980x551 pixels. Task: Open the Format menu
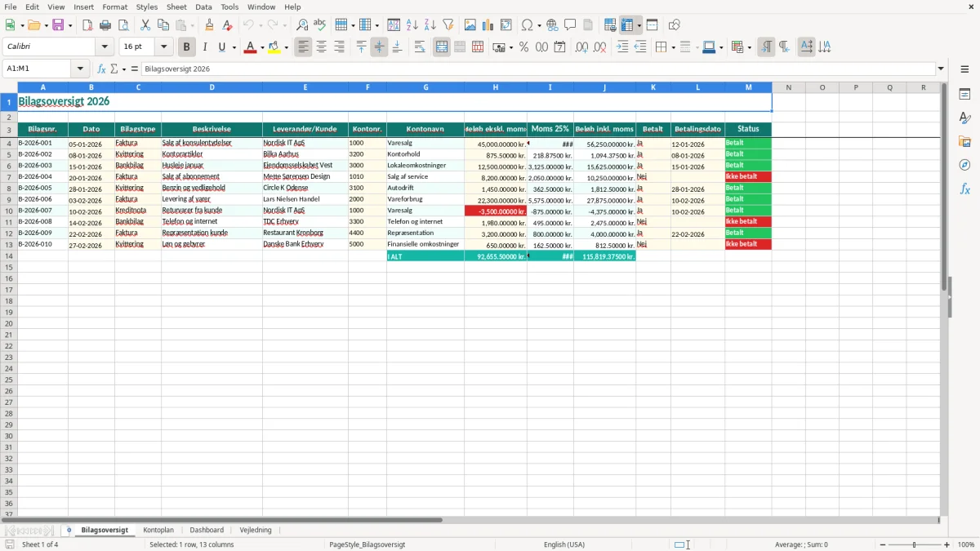pos(114,7)
